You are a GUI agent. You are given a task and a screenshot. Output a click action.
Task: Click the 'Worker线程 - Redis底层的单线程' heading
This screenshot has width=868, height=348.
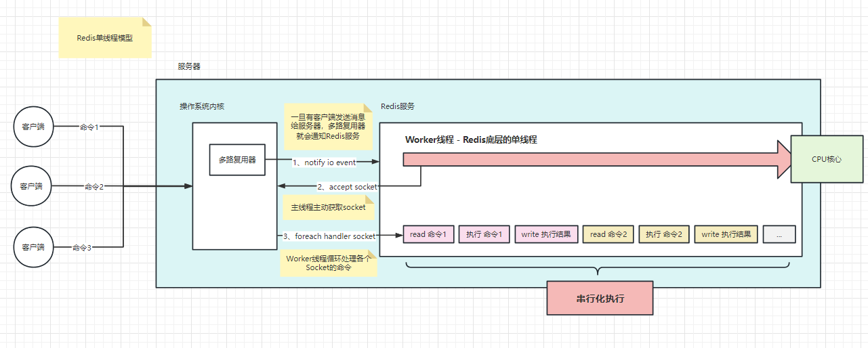pos(471,139)
